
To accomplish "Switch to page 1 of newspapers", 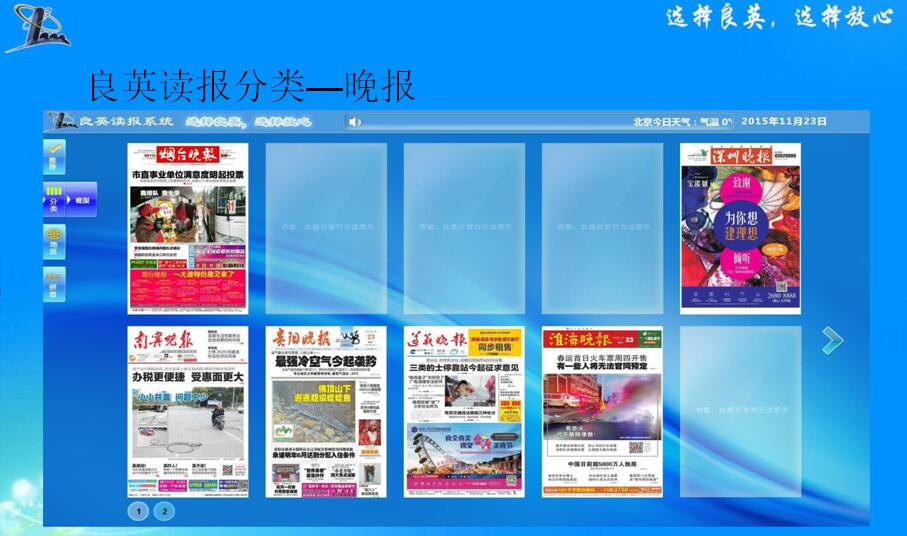I will (x=138, y=511).
